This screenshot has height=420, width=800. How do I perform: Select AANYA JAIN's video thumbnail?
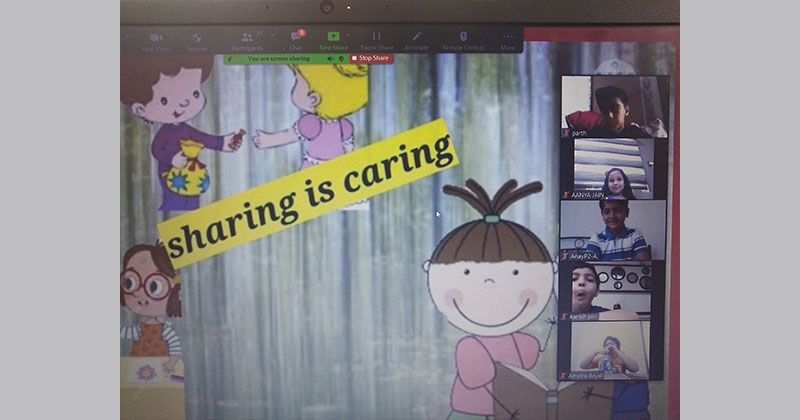click(614, 168)
